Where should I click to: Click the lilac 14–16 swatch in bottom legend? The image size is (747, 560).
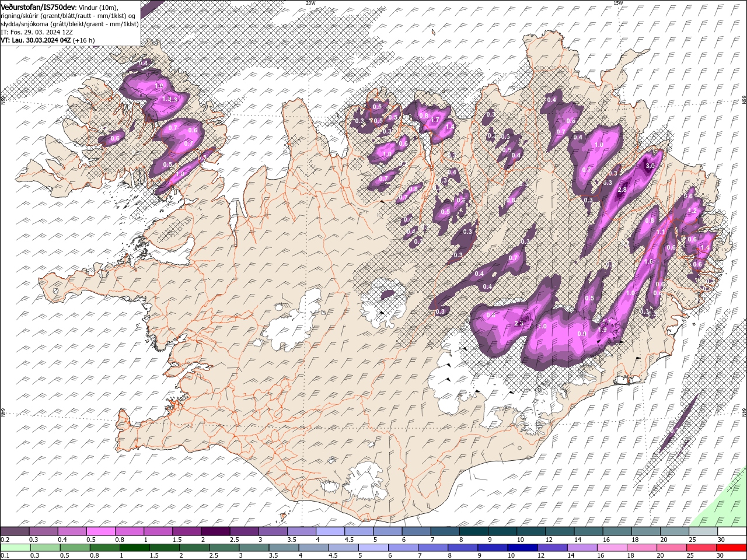pos(582,548)
